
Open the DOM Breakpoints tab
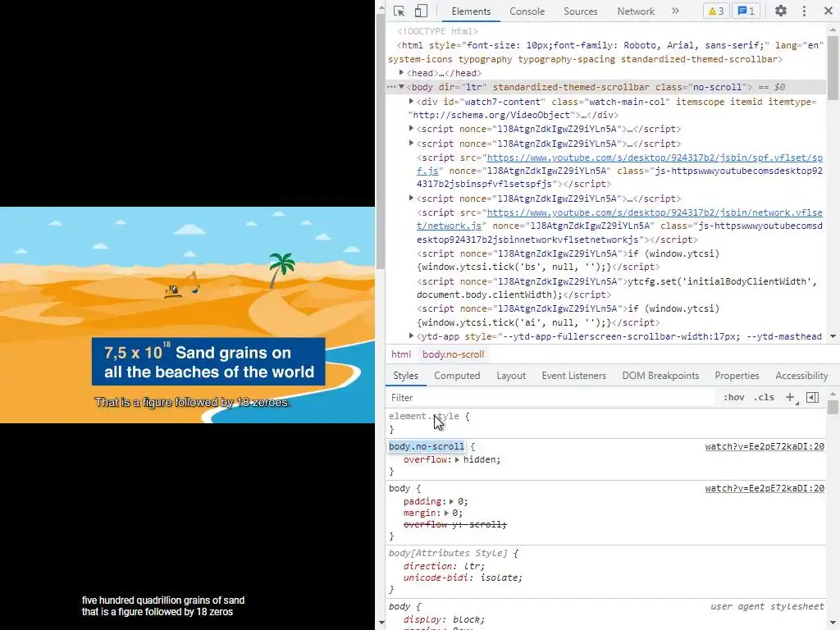(660, 376)
